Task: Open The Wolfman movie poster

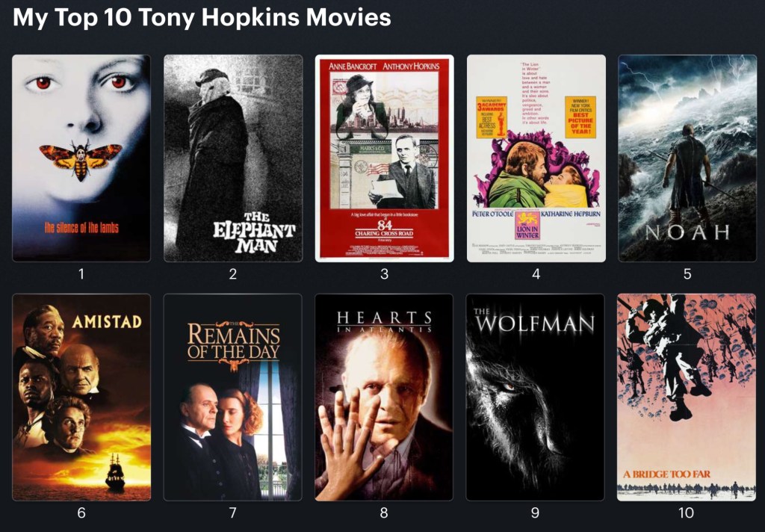Action: [535, 398]
